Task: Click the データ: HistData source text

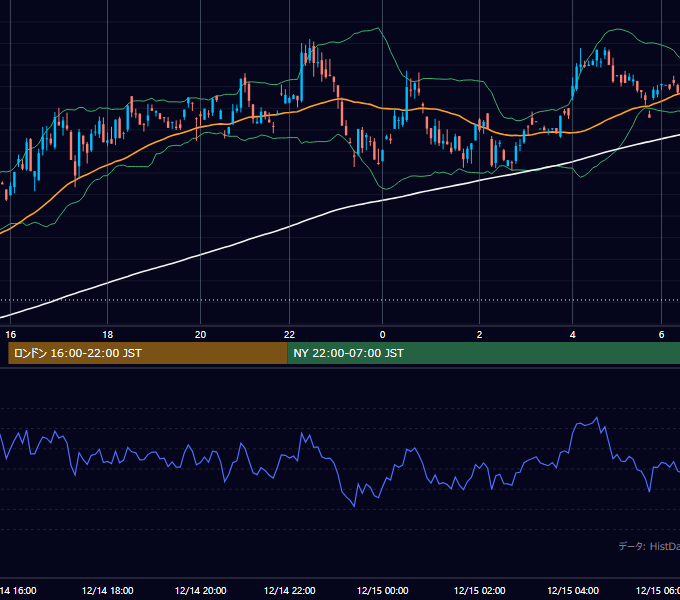Action: (649, 546)
